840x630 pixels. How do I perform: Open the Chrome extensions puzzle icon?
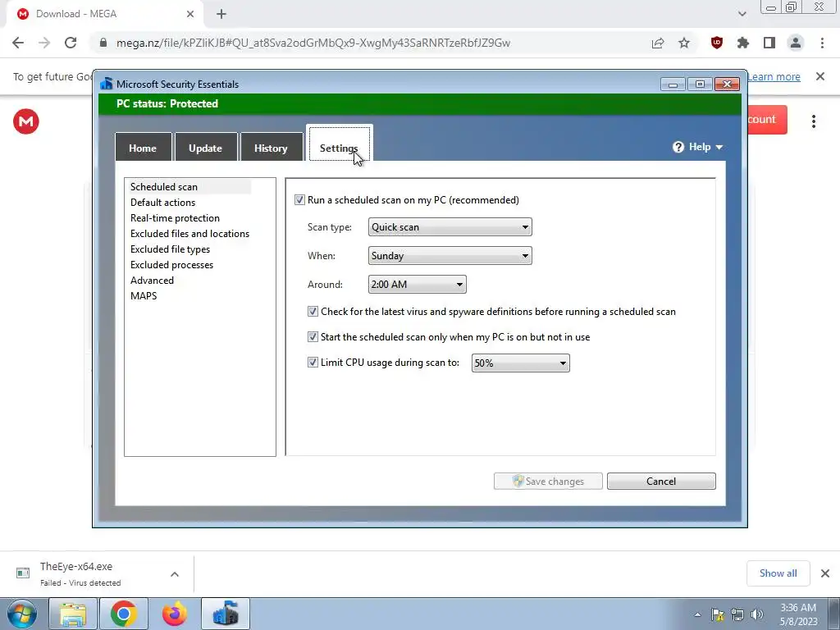click(x=743, y=43)
